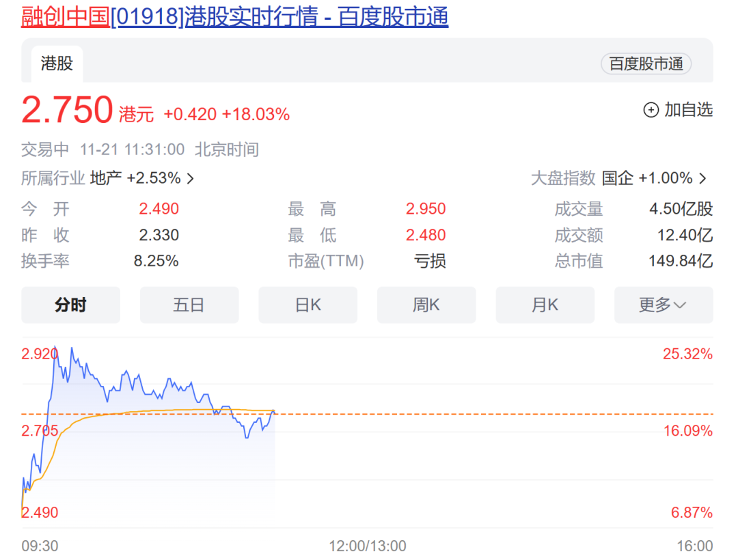
Task: Open the 地产 +2.53% industry link
Action: click(x=135, y=178)
